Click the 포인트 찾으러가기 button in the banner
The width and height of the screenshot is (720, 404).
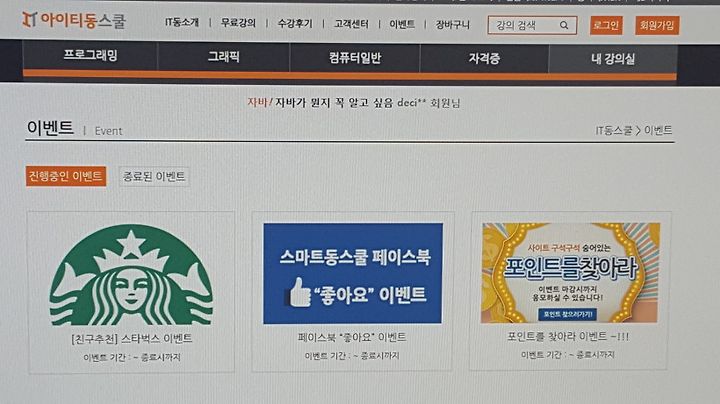(568, 314)
